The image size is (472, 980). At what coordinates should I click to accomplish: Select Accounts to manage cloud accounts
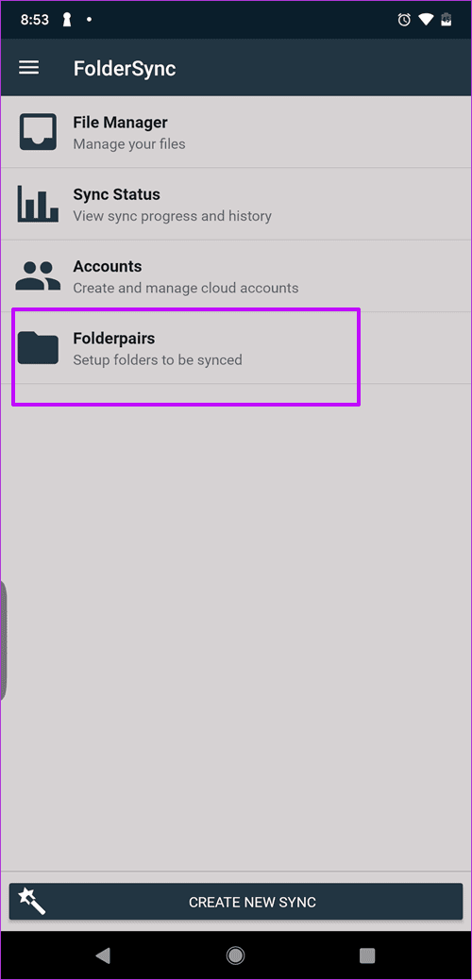click(236, 275)
